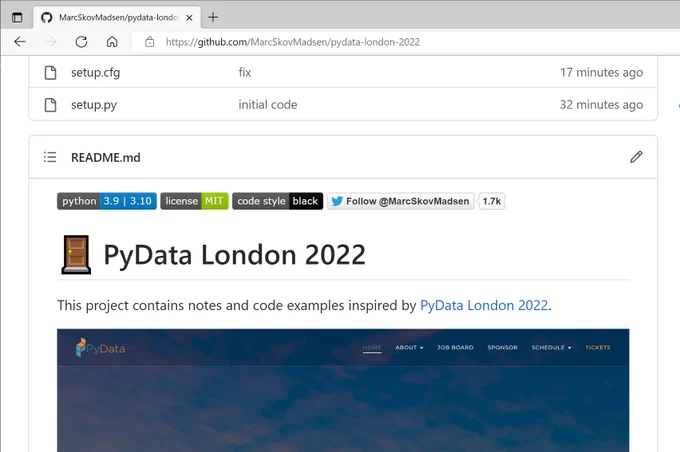Reload the current page
This screenshot has height=452, width=680.
[x=82, y=42]
